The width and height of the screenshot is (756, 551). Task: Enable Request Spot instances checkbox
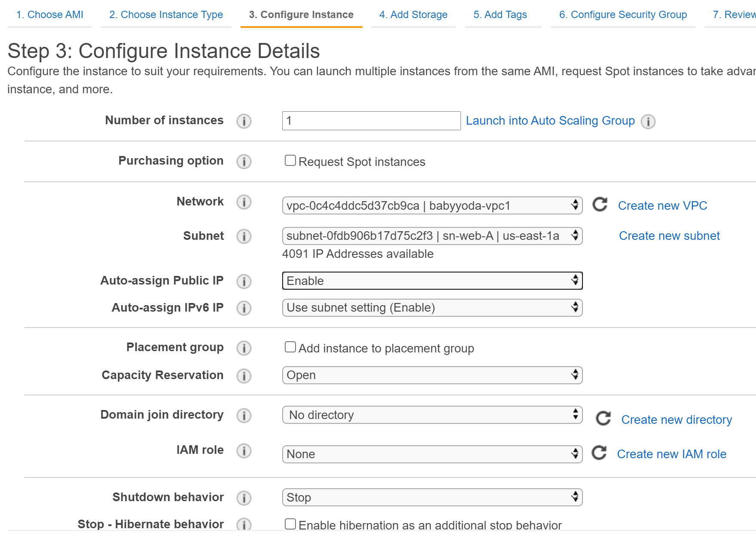click(x=290, y=161)
